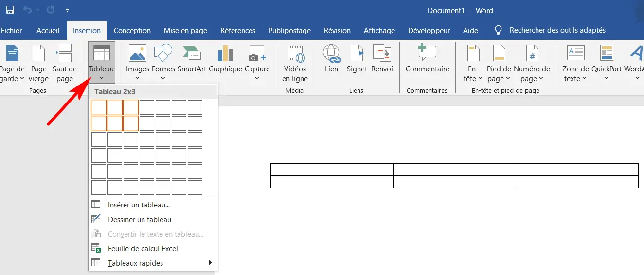Screen dimensions: 644x275
Task: Click the first cell of the document table
Action: pyautogui.click(x=332, y=170)
